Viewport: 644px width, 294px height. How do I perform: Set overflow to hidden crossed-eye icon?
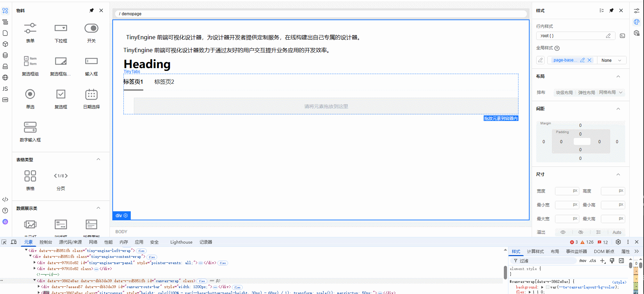pyautogui.click(x=581, y=232)
